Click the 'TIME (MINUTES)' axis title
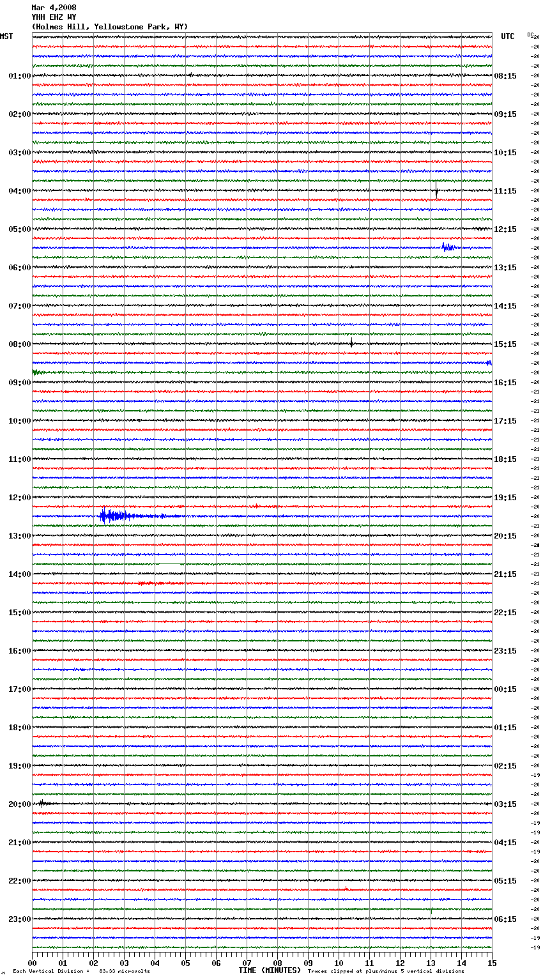This screenshot has height=980, width=543. point(270,970)
